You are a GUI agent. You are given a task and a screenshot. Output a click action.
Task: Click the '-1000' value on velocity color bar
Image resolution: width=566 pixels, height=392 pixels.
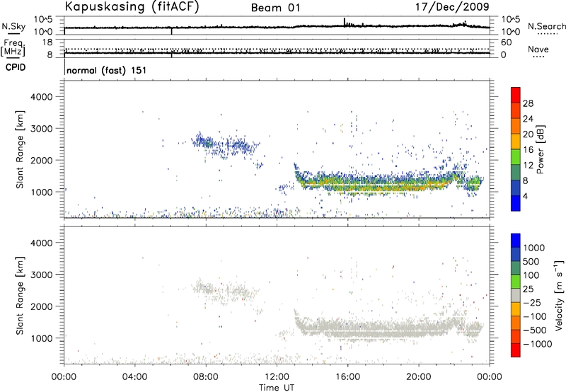click(x=537, y=344)
